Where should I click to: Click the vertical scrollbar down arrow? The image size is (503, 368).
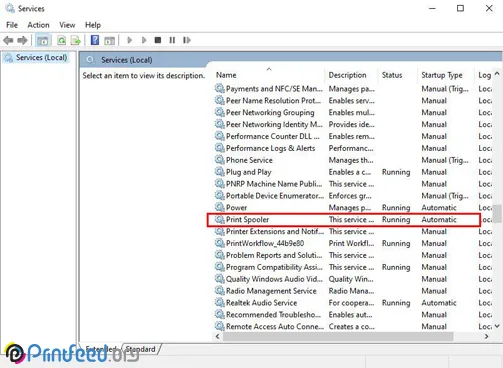coord(497,326)
